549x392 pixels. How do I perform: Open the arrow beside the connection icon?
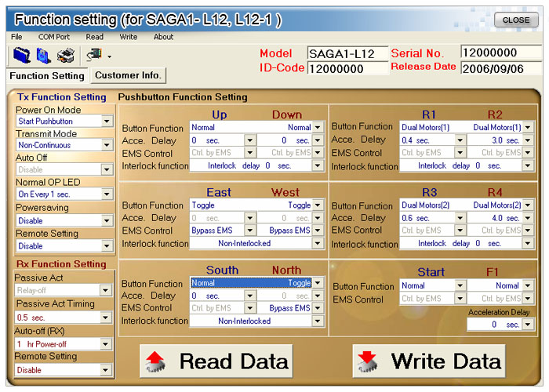tap(109, 56)
